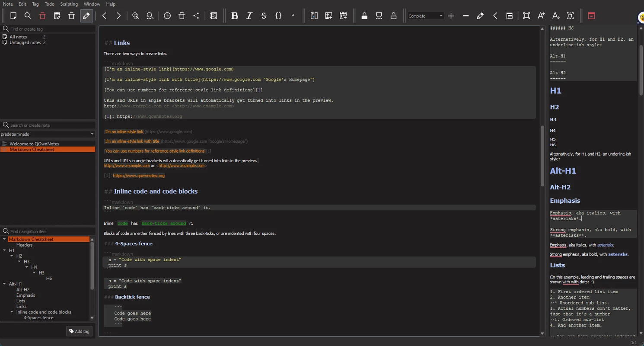
Task: Click the share note icon
Action: point(196,16)
